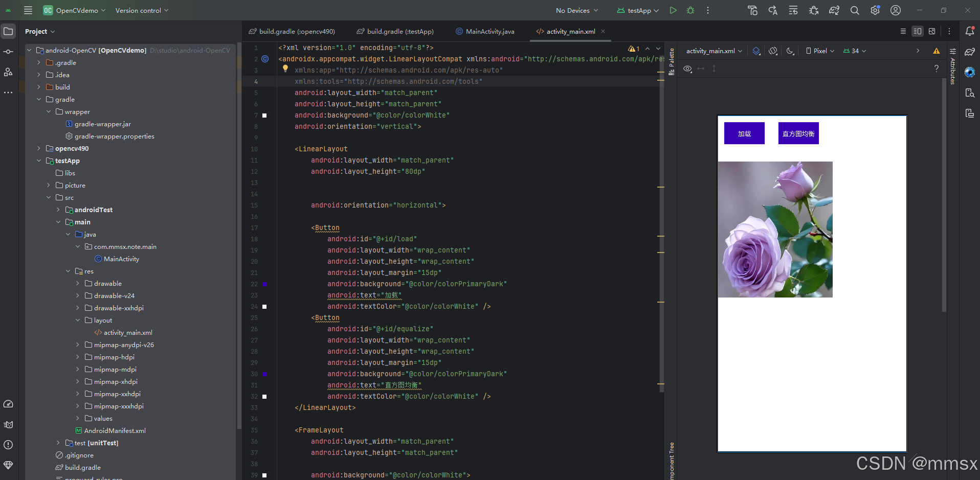Switch to MainActivity.java tab

point(485,31)
